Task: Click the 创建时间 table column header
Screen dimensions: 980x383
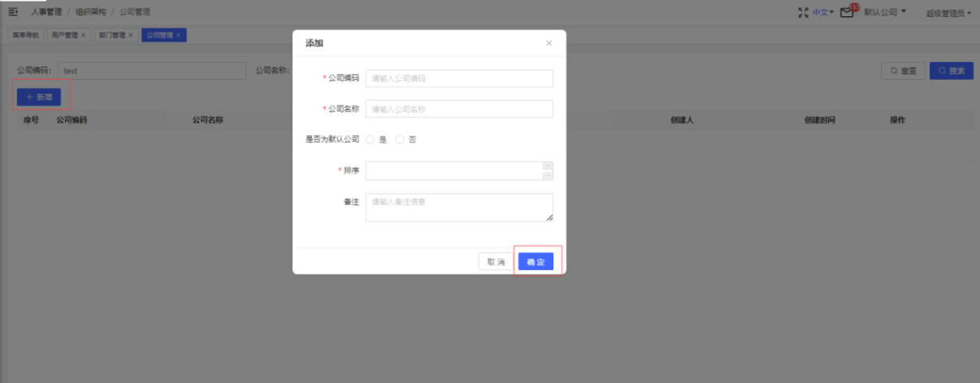Action: pyautogui.click(x=820, y=120)
